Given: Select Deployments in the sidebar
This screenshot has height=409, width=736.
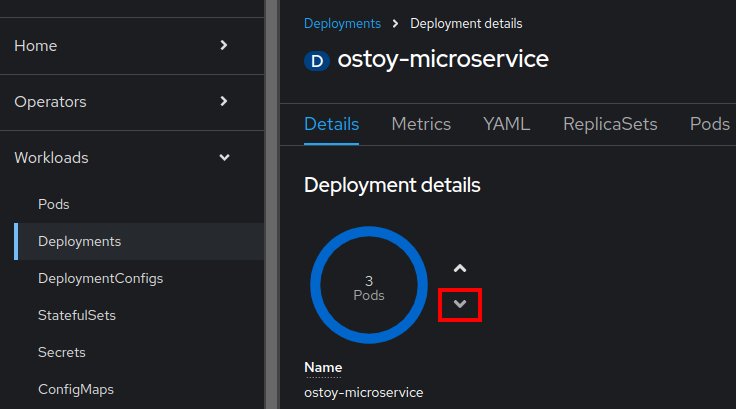Looking at the screenshot, I should pyautogui.click(x=79, y=241).
